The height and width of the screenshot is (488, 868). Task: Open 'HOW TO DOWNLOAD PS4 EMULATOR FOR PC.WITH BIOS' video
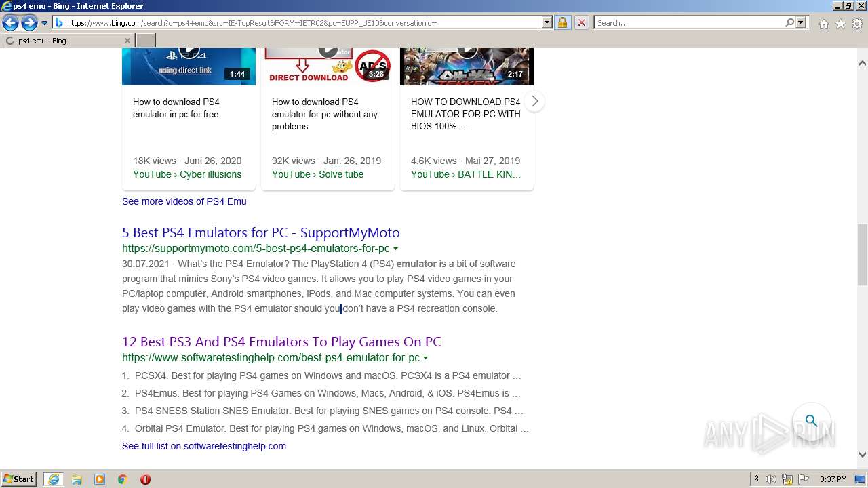click(x=466, y=114)
